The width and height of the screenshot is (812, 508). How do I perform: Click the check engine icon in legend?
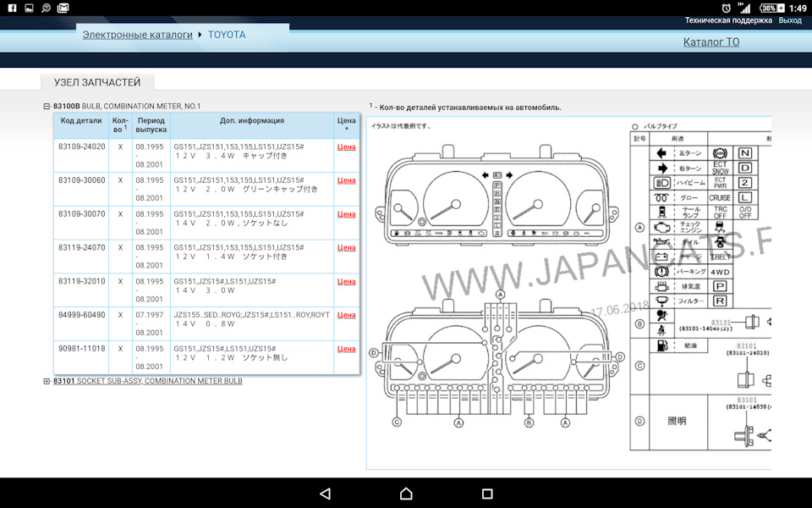point(662,227)
